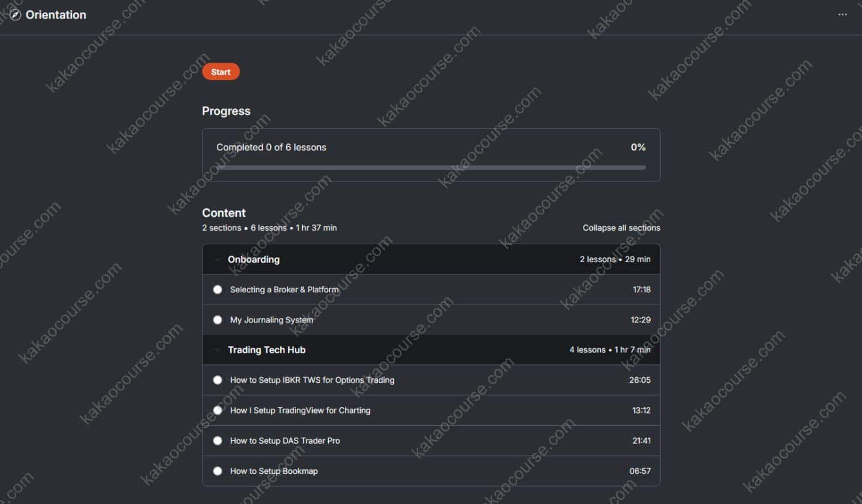Image resolution: width=862 pixels, height=504 pixels.
Task: Collapse the Onboarding section chevron
Action: click(217, 259)
